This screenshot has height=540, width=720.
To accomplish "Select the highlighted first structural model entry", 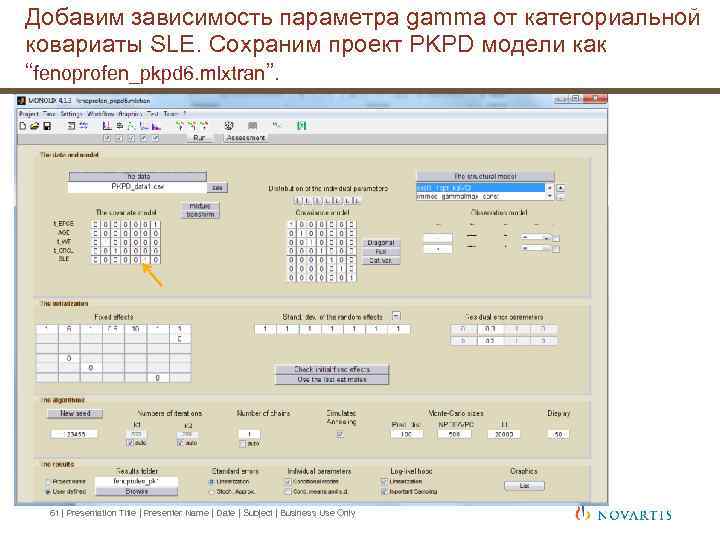I will (480, 188).
